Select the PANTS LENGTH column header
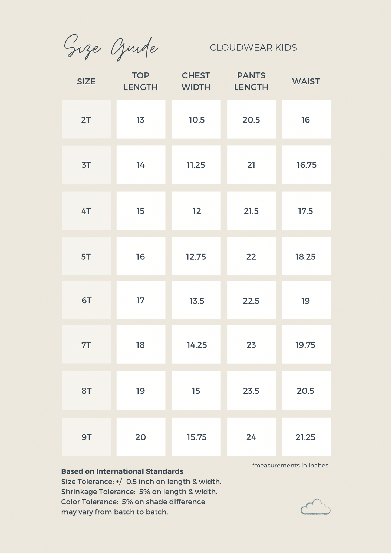The height and width of the screenshot is (554, 392). pyautogui.click(x=251, y=81)
